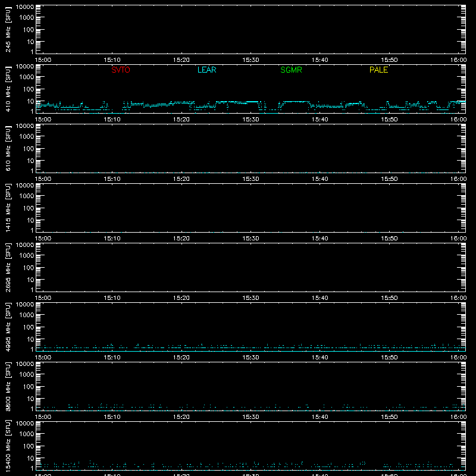Click 15:30 time label of 2695 MHz plot
Image resolution: width=476 pixels, height=476 pixels.
[x=250, y=298]
